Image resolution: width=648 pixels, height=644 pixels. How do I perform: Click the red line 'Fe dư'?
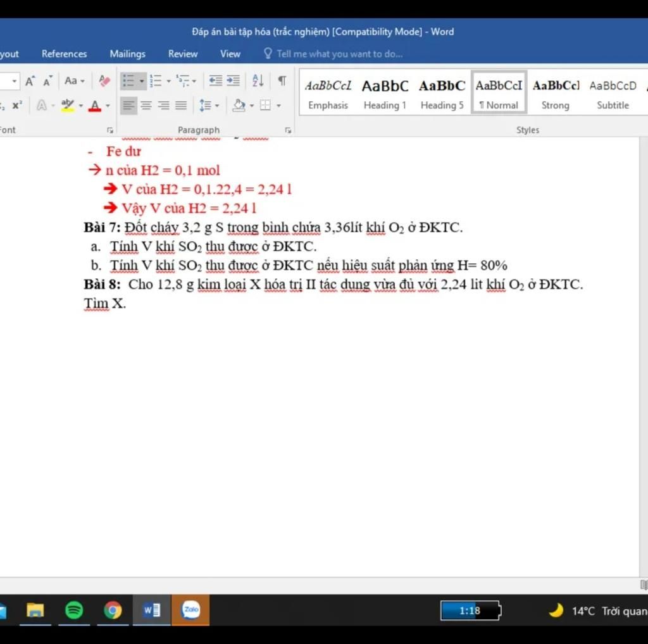123,152
